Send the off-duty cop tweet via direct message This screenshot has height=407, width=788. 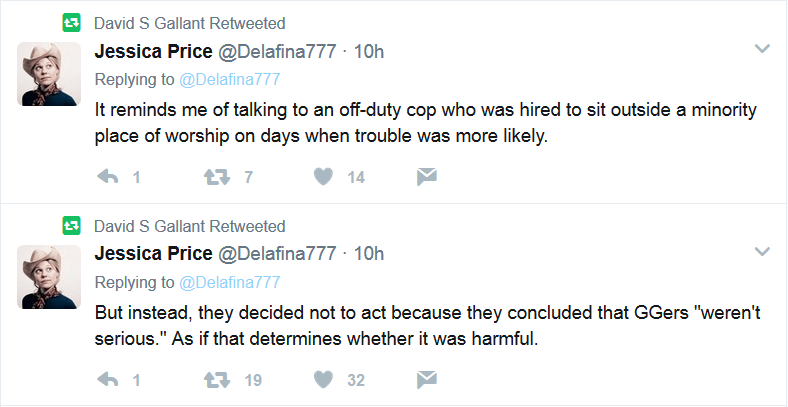click(427, 177)
